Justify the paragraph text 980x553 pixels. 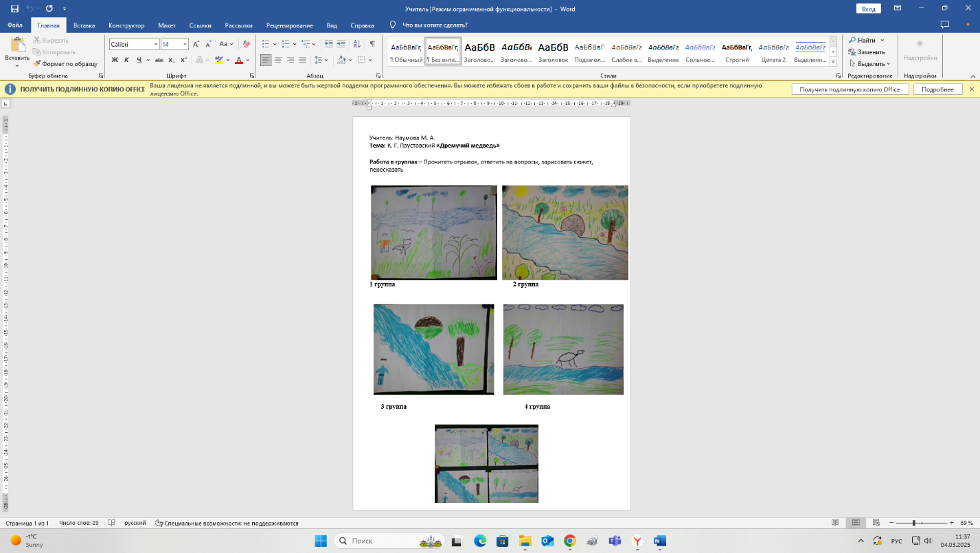(303, 60)
